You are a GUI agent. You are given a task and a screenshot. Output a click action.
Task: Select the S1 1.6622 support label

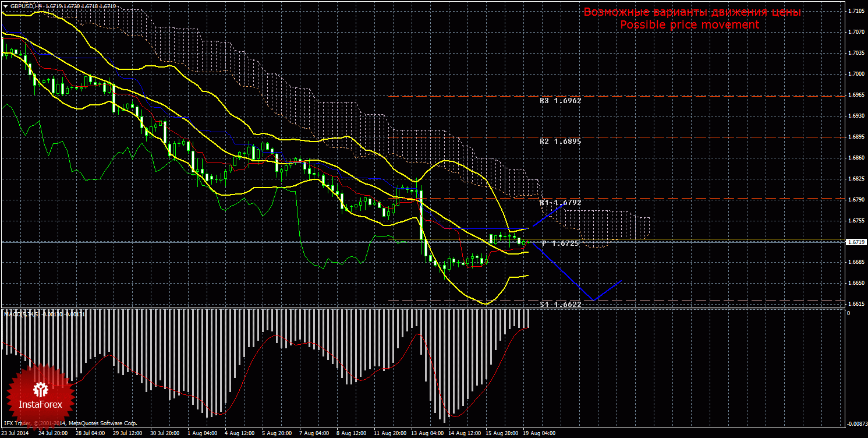pos(560,304)
